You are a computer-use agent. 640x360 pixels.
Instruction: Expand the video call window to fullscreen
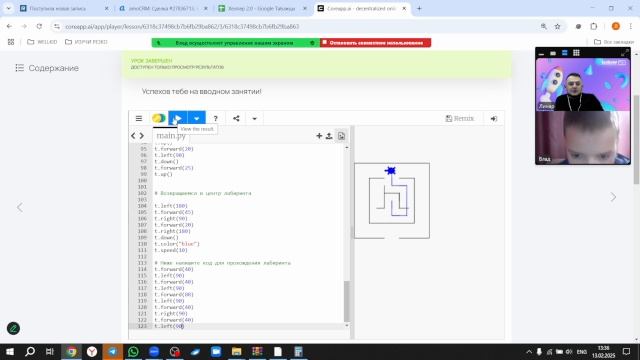coord(624,53)
